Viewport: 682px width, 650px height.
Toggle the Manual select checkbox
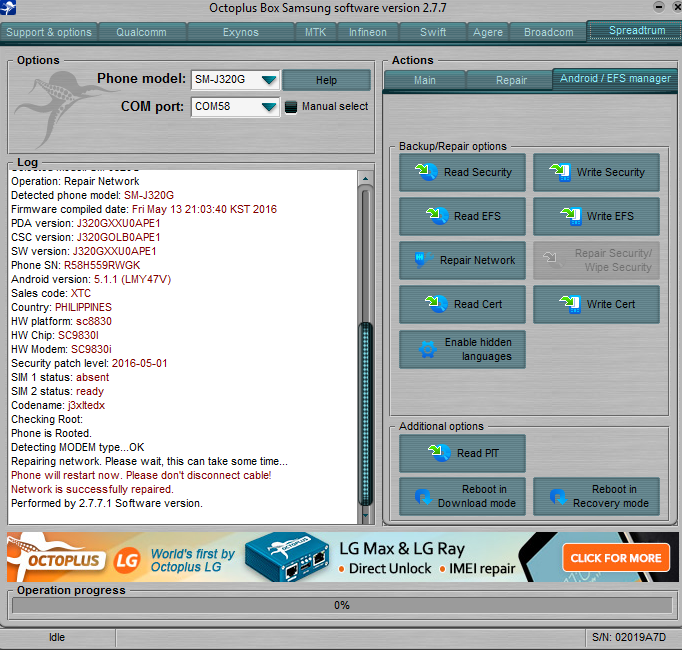coord(291,107)
